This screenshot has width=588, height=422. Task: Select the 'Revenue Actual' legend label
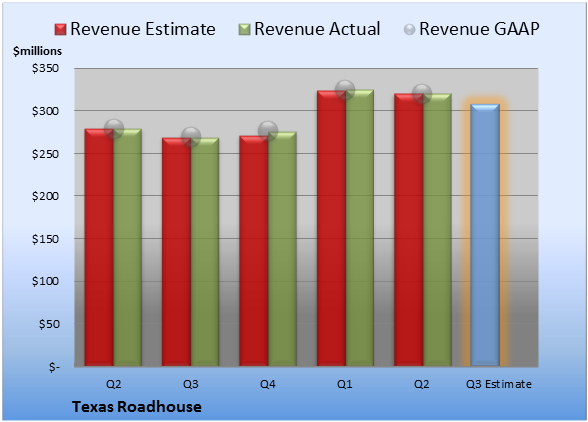point(317,29)
